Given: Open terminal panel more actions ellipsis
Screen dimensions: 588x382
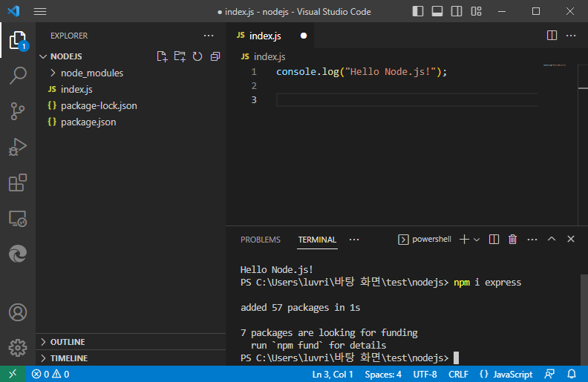Looking at the screenshot, I should [x=532, y=240].
